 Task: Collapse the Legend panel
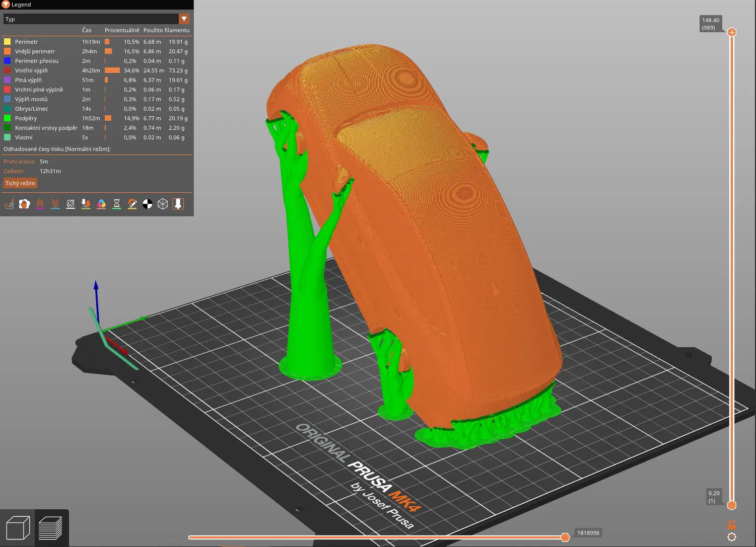pyautogui.click(x=6, y=5)
